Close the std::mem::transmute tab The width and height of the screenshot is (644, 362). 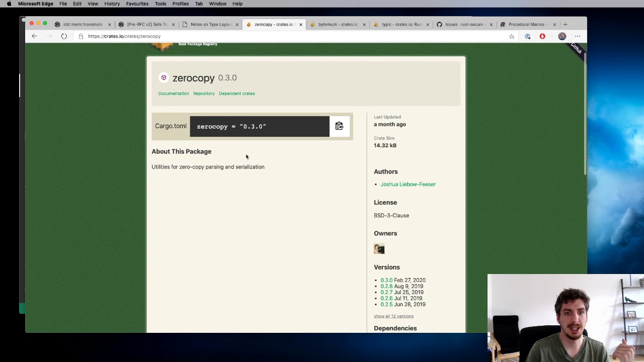click(x=109, y=24)
